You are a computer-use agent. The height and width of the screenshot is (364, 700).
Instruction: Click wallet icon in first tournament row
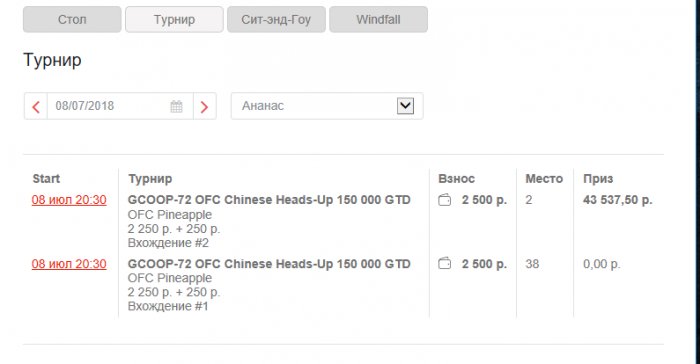click(445, 200)
